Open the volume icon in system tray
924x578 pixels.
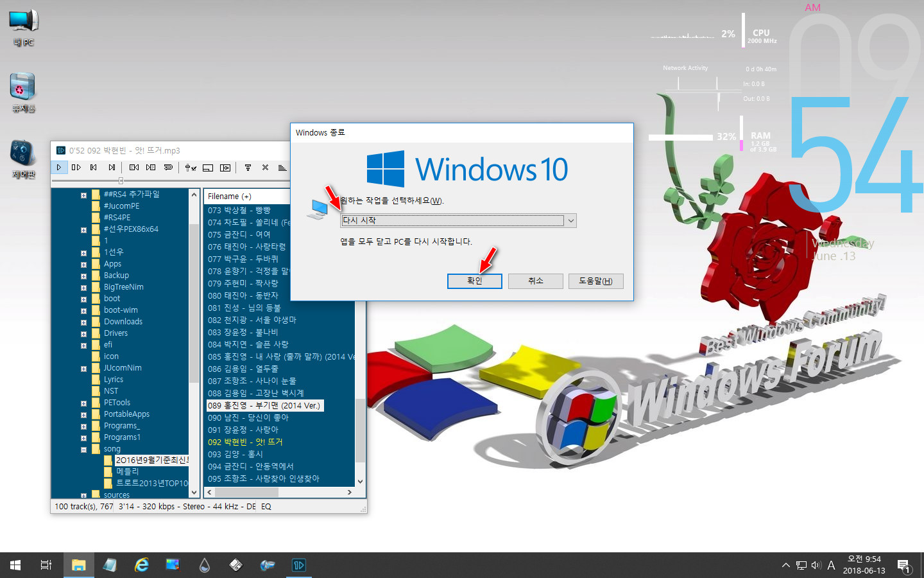pos(816,565)
